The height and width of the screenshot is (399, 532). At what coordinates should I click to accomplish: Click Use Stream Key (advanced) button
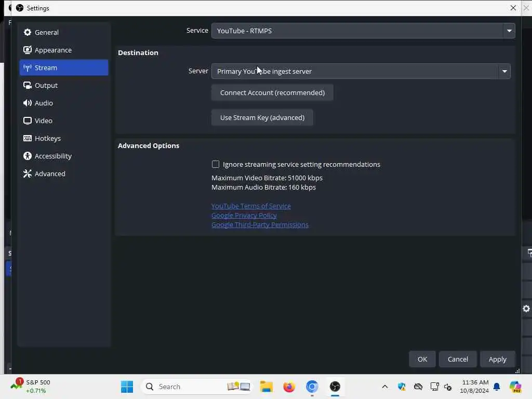click(262, 117)
